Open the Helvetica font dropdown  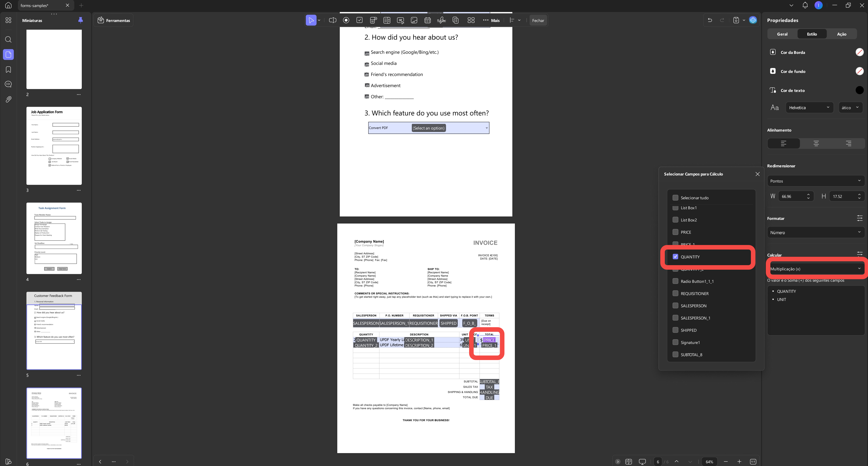pos(809,108)
